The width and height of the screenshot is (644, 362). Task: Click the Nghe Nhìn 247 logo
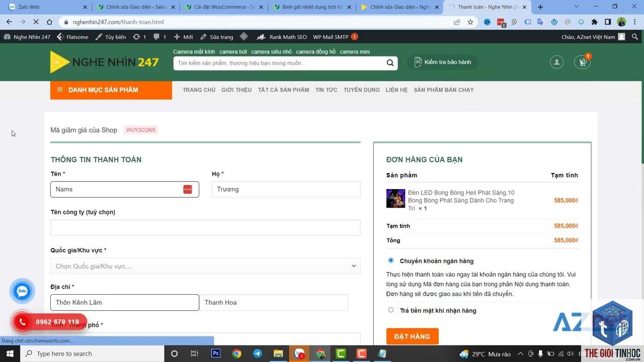tap(105, 62)
